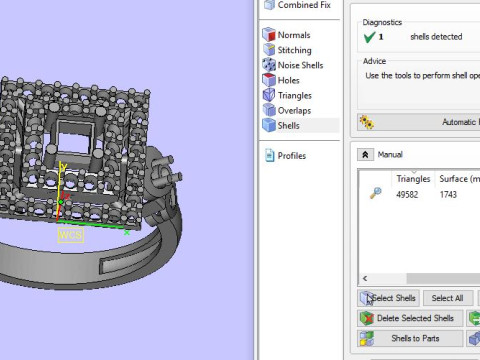
Task: Select the shell row with 49582 triangles
Action: coord(419,194)
